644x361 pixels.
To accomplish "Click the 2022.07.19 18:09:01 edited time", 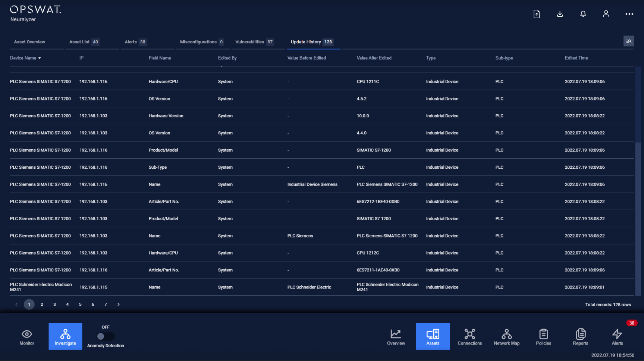I will (x=584, y=287).
